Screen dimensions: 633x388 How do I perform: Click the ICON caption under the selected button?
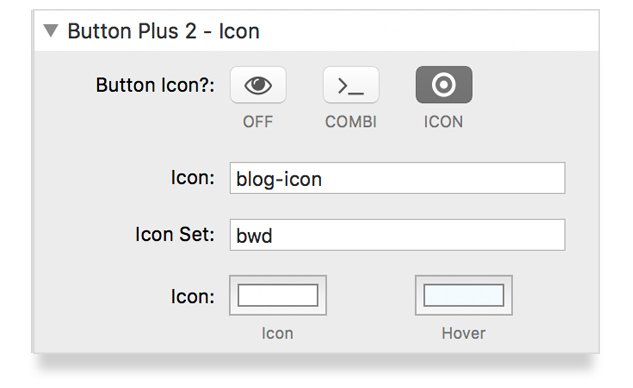(443, 122)
